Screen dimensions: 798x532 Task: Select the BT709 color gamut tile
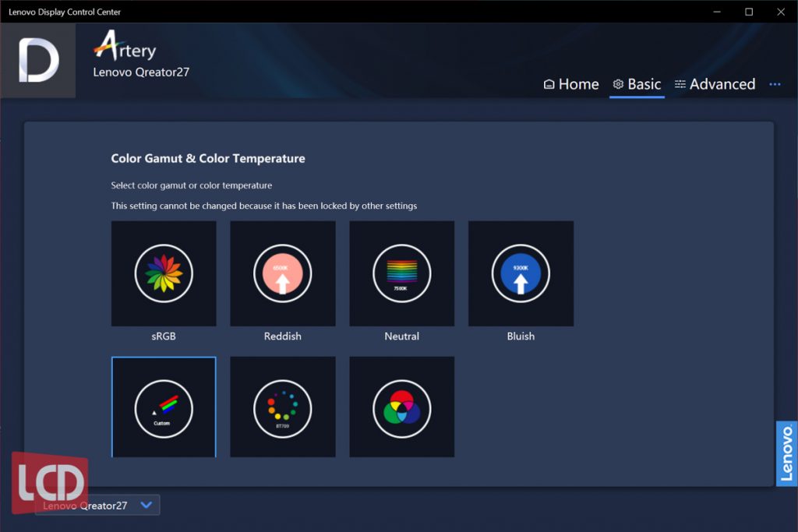click(282, 407)
